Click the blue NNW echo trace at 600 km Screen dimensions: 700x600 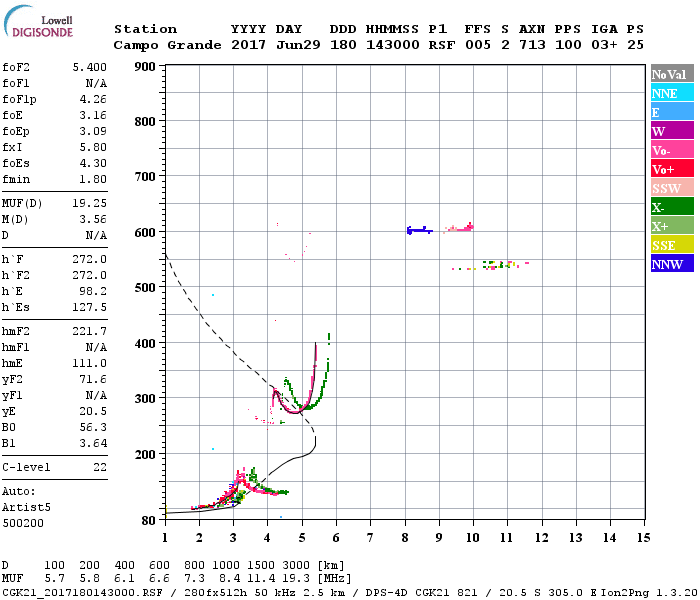tap(419, 230)
